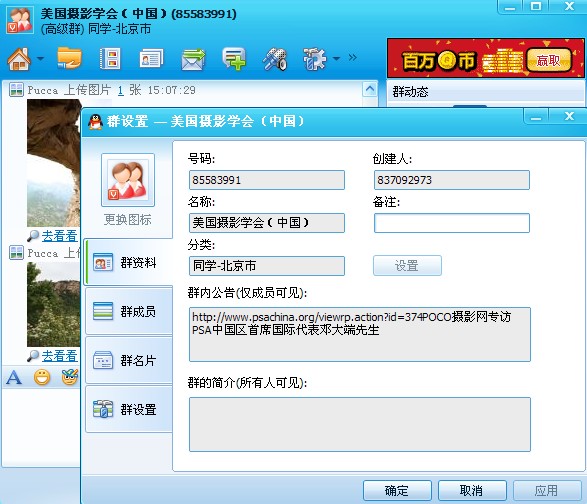Click the million coins banner ad
The width and height of the screenshot is (587, 504).
(486, 58)
